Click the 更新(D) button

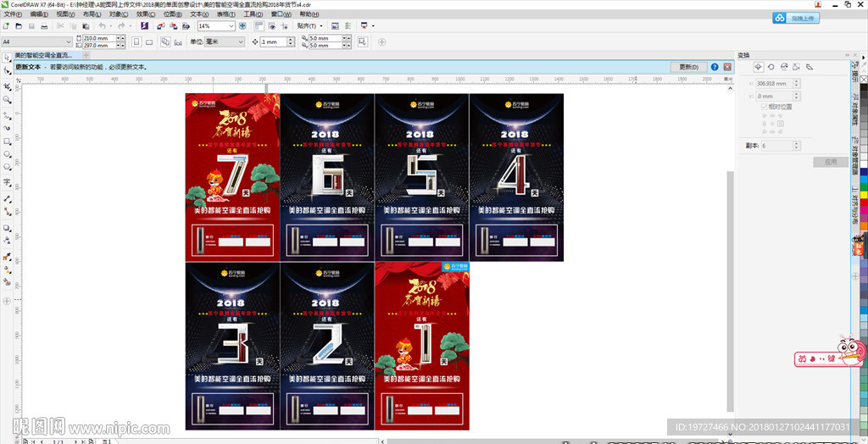point(688,67)
